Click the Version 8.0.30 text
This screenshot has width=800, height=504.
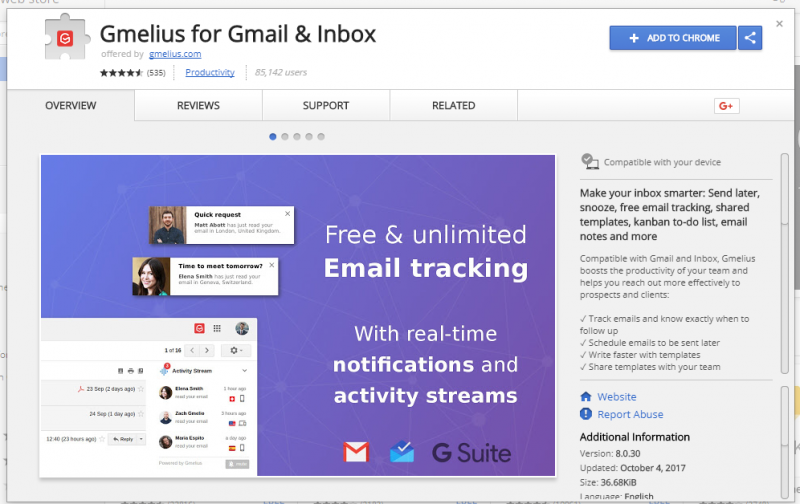tap(610, 453)
